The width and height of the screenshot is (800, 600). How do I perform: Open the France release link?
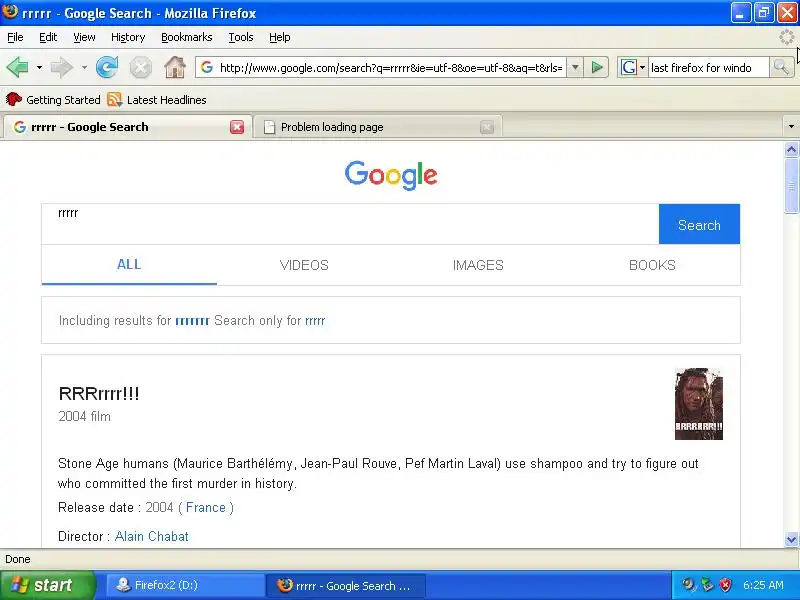tap(206, 508)
